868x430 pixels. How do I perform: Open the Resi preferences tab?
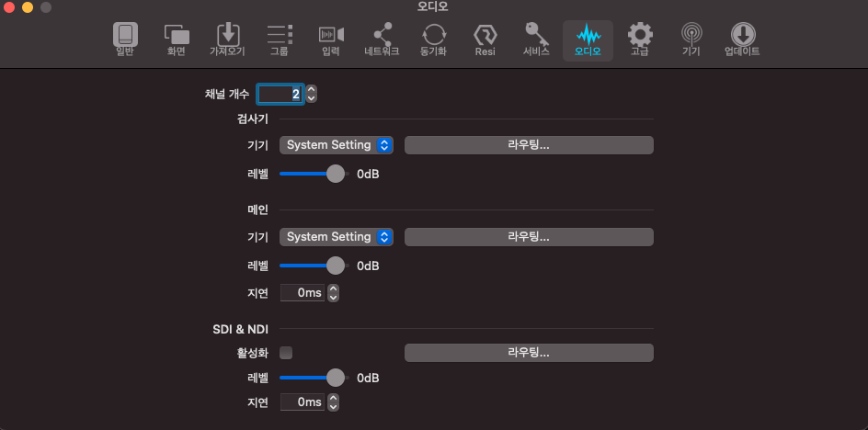pyautogui.click(x=485, y=40)
